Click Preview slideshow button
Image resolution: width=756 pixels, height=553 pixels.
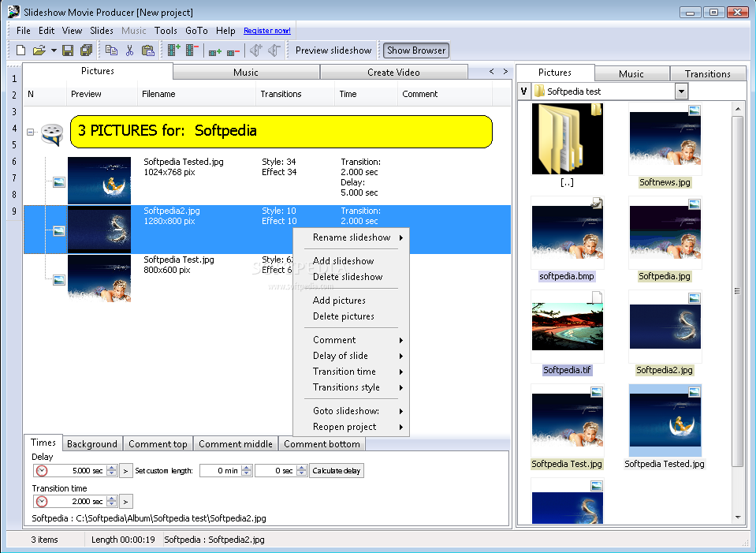[333, 50]
